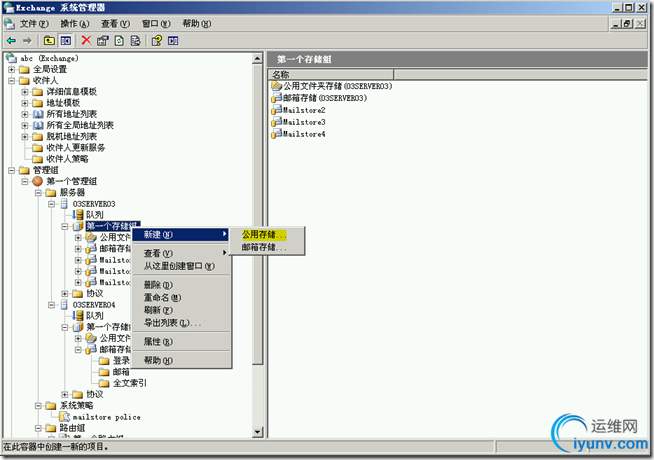Open the 操作(A) menu
Viewport: 654px width, 460px height.
[x=75, y=24]
